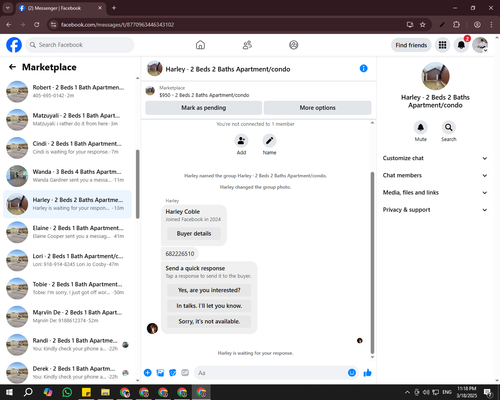Screen dimensions: 500x400
Task: Mute the conversation with bell icon
Action: (x=421, y=127)
